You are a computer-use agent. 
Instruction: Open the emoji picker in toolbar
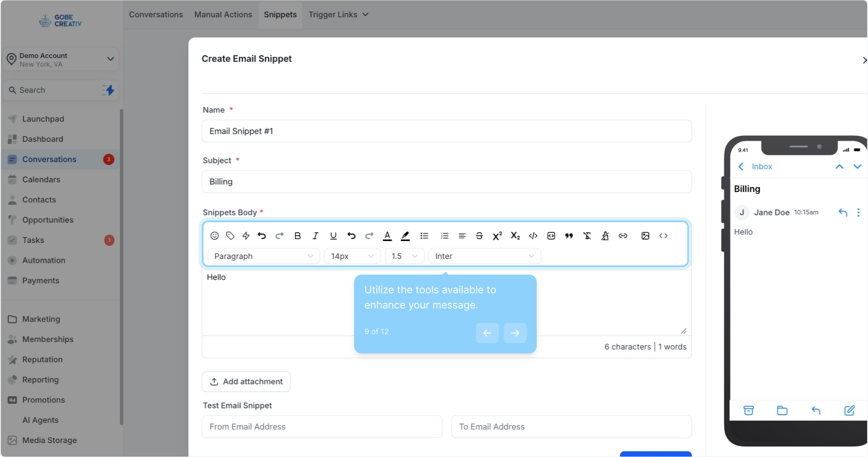pyautogui.click(x=214, y=236)
